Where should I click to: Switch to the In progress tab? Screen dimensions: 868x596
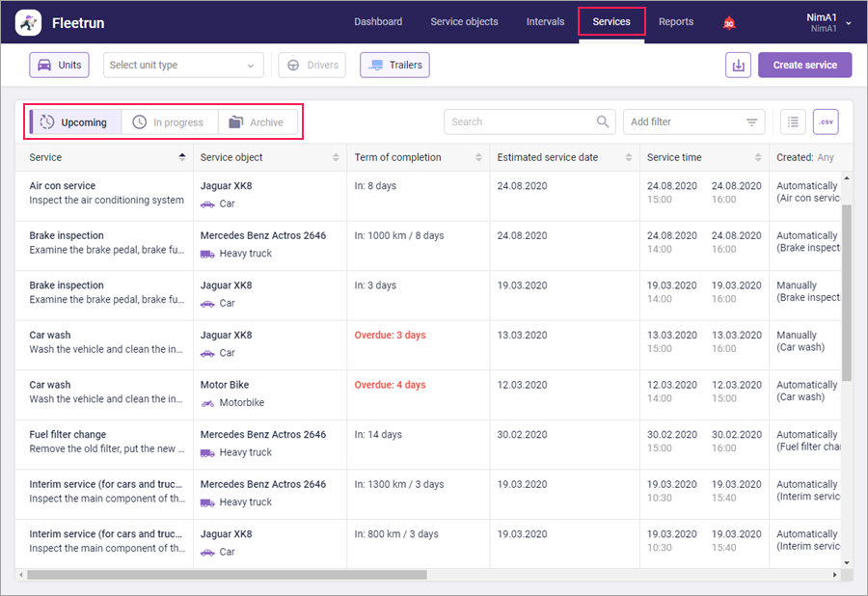click(169, 122)
